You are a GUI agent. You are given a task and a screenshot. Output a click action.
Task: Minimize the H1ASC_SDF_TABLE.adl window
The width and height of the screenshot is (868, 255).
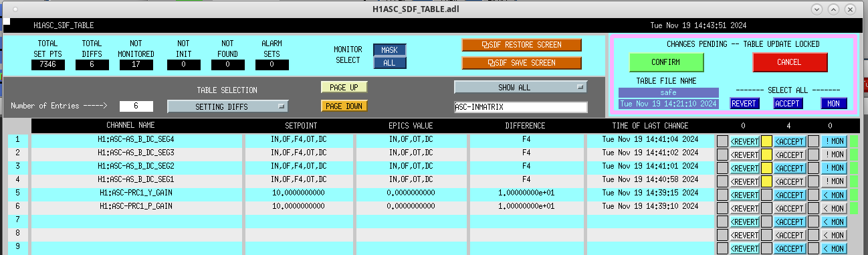[816, 9]
